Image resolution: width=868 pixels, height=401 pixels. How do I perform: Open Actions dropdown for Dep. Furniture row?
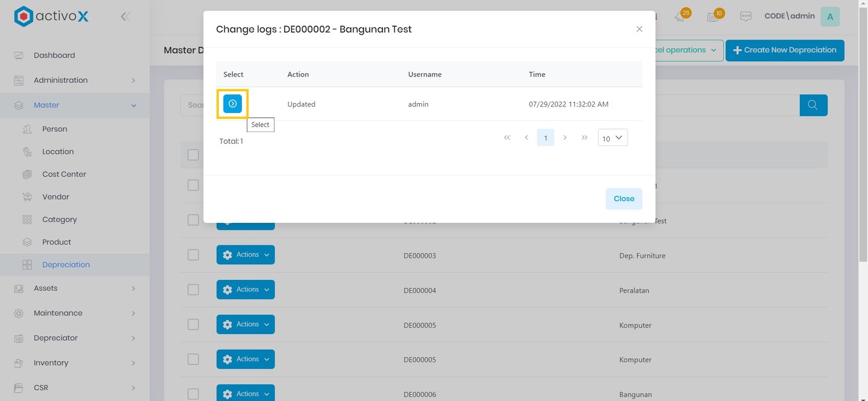[245, 255]
